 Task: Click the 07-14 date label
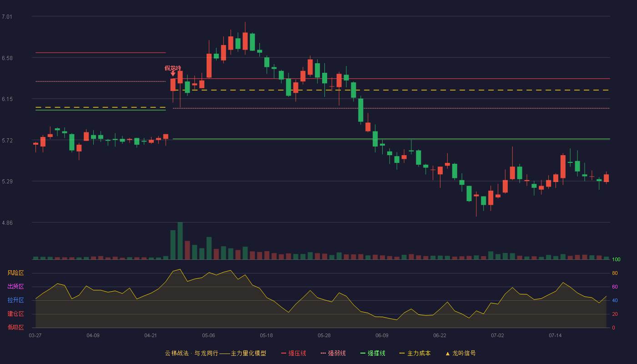point(555,335)
